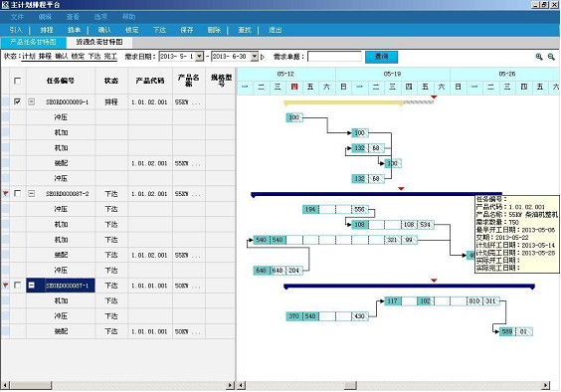Open the end date 2013-6-30 dropdown
Image resolution: width=561 pixels, height=392 pixels.
(x=254, y=56)
